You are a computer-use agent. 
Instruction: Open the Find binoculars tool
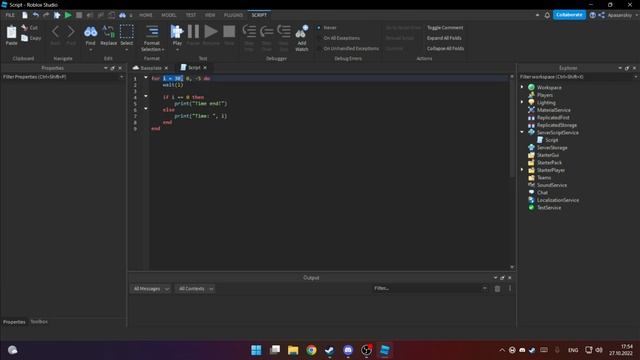[90, 31]
